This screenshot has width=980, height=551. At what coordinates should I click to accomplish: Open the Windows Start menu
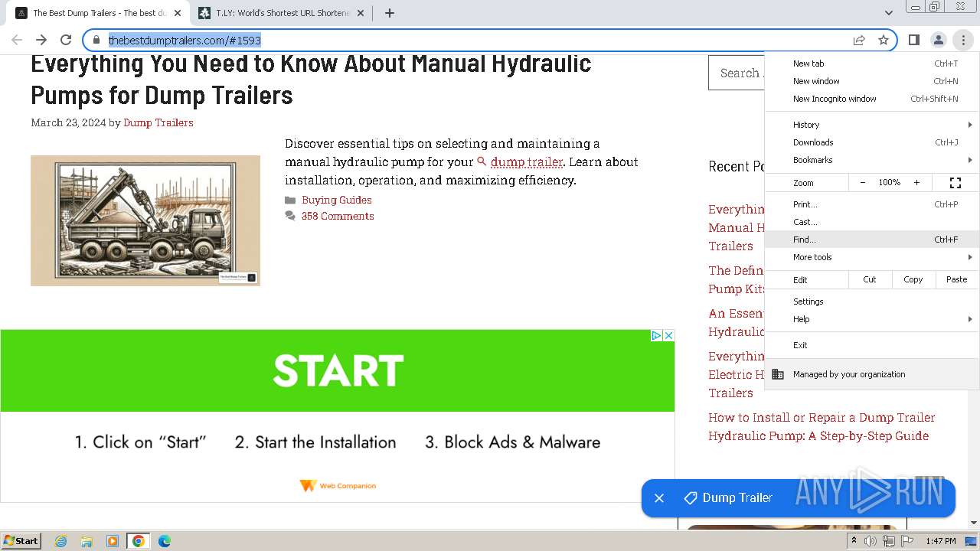pyautogui.click(x=21, y=540)
